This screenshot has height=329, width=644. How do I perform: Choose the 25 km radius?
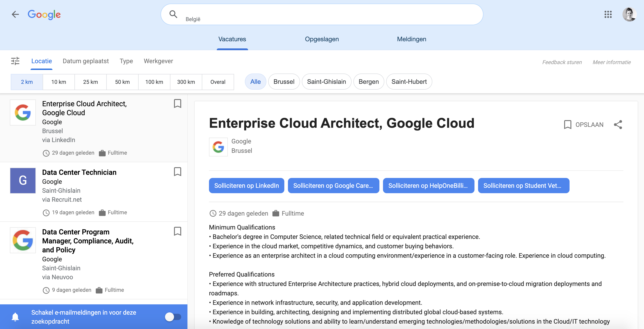(x=91, y=82)
